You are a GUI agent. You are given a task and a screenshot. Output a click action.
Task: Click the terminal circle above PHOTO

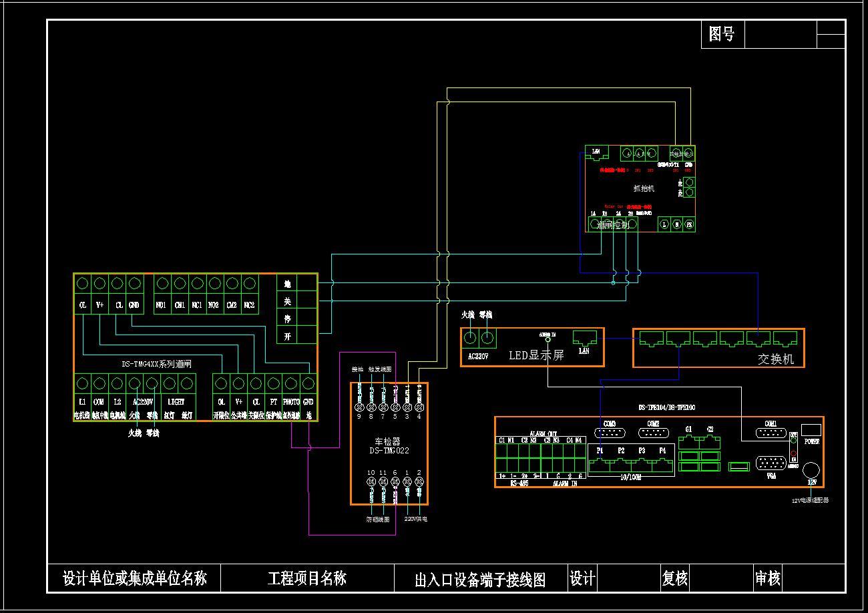click(x=290, y=384)
